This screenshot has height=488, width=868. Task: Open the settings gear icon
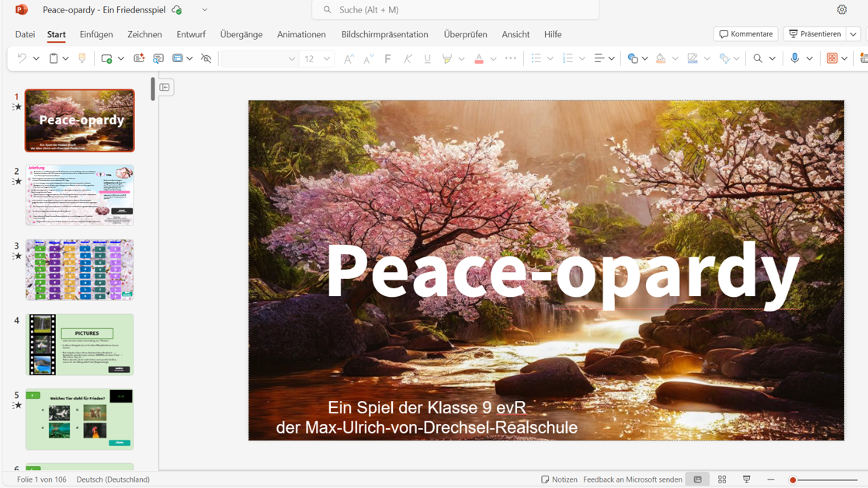[x=842, y=10]
